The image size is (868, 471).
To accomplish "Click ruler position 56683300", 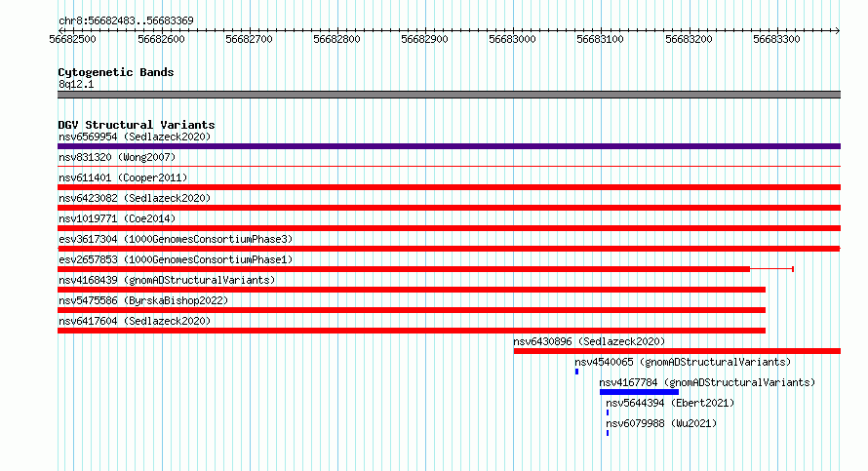I will click(x=776, y=39).
